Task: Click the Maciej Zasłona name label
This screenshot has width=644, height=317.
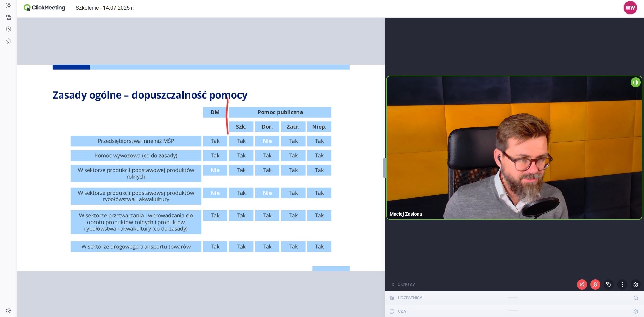Action: pos(406,214)
